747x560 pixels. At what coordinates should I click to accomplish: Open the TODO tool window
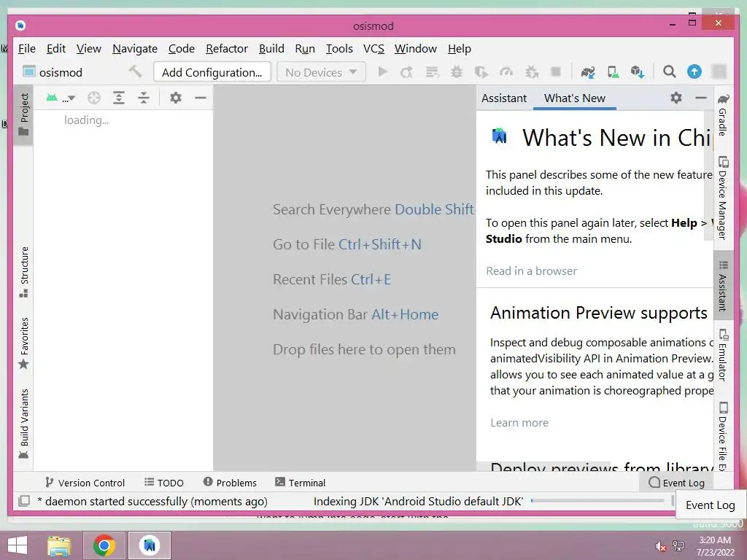[164, 483]
